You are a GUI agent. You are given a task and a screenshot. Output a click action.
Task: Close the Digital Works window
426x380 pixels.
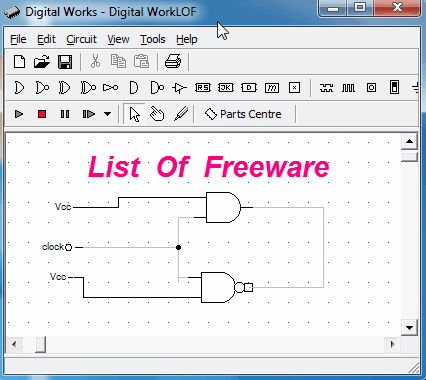(397, 8)
